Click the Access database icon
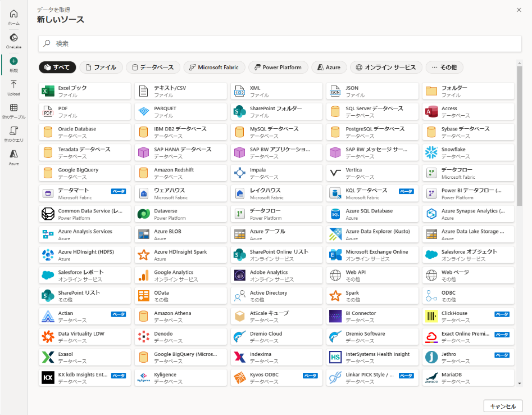This screenshot has width=532, height=415. tap(431, 111)
